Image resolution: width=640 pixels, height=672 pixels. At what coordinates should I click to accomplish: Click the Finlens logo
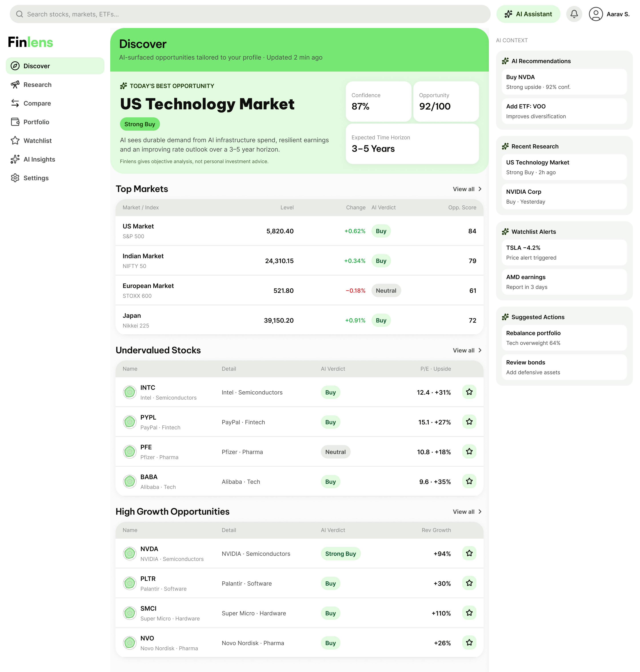(30, 42)
